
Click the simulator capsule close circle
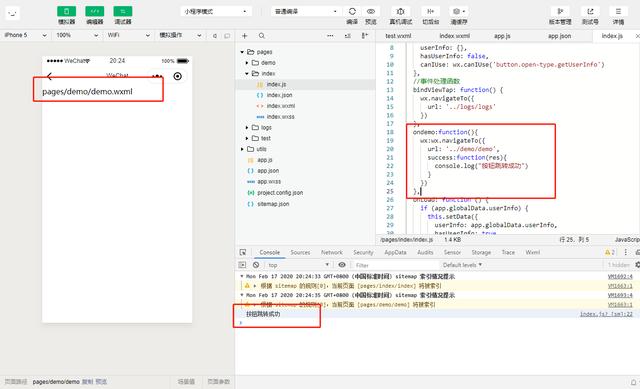178,76
